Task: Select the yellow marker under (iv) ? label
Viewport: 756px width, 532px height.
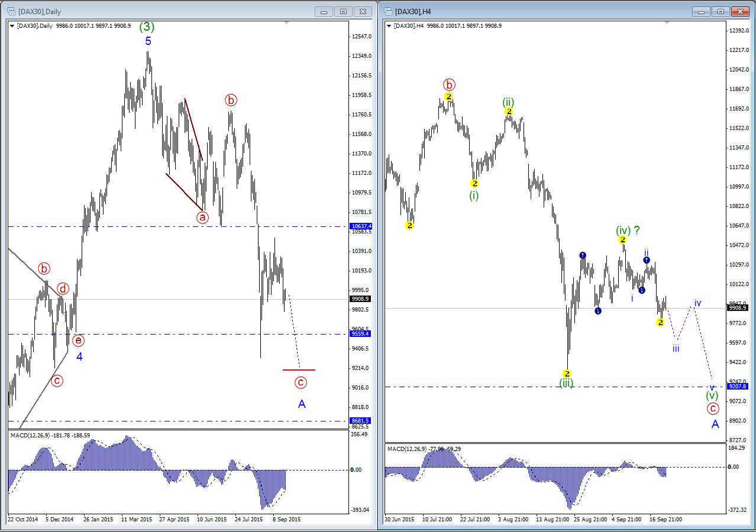Action: click(622, 239)
